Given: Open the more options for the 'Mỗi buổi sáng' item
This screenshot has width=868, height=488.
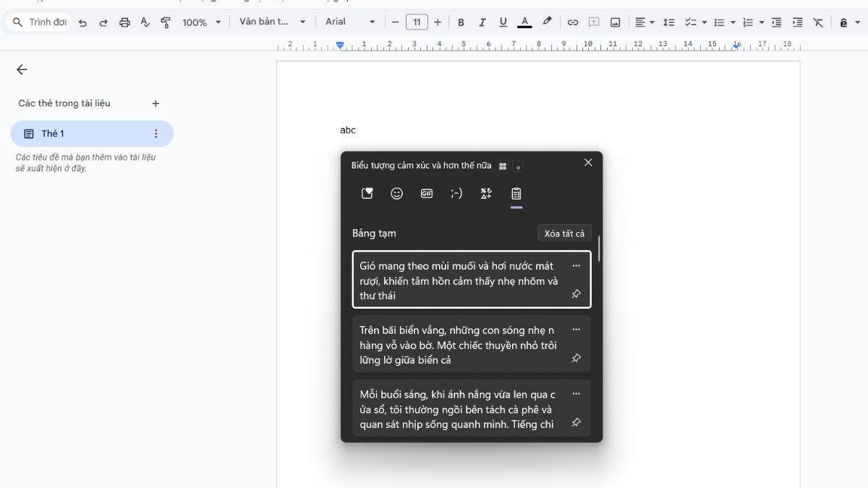Looking at the screenshot, I should click(576, 394).
